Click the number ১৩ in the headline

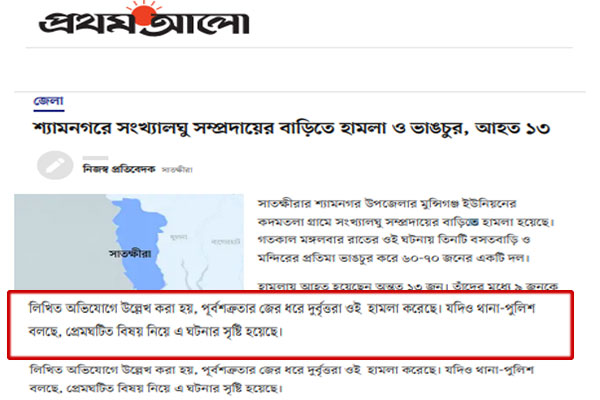click(x=538, y=129)
